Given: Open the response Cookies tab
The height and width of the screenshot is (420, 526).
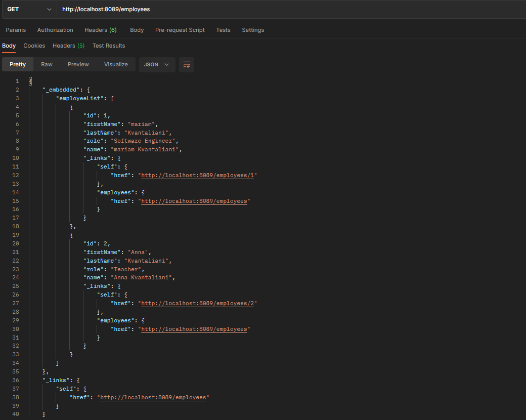Looking at the screenshot, I should coord(34,46).
